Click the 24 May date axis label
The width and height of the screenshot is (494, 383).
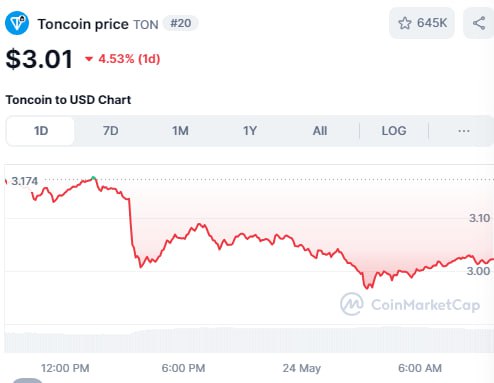coord(301,368)
